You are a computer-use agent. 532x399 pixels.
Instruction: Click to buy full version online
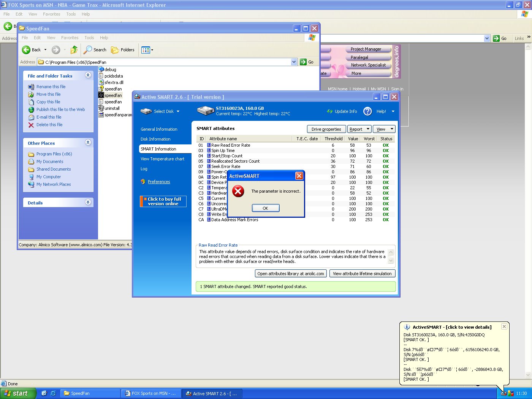163,201
